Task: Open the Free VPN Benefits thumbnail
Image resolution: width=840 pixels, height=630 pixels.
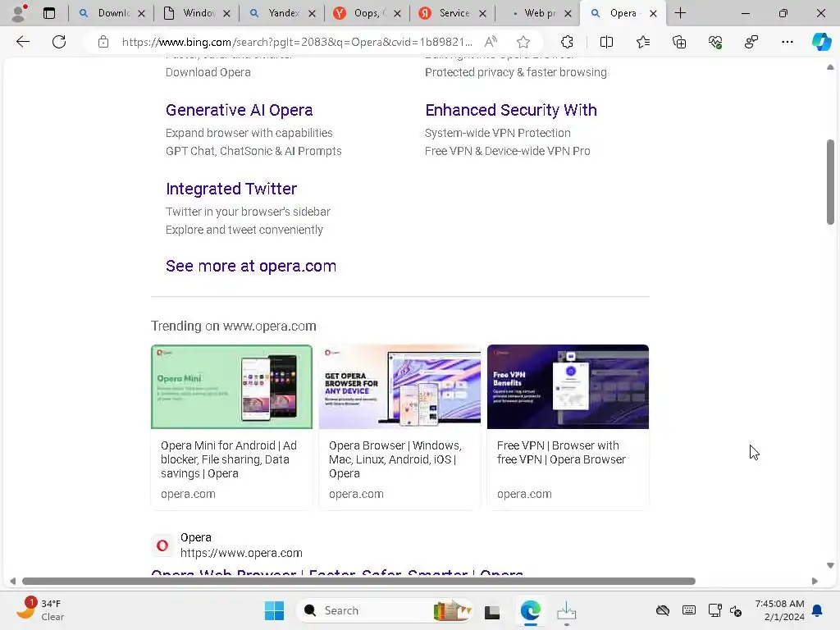Action: pos(568,386)
